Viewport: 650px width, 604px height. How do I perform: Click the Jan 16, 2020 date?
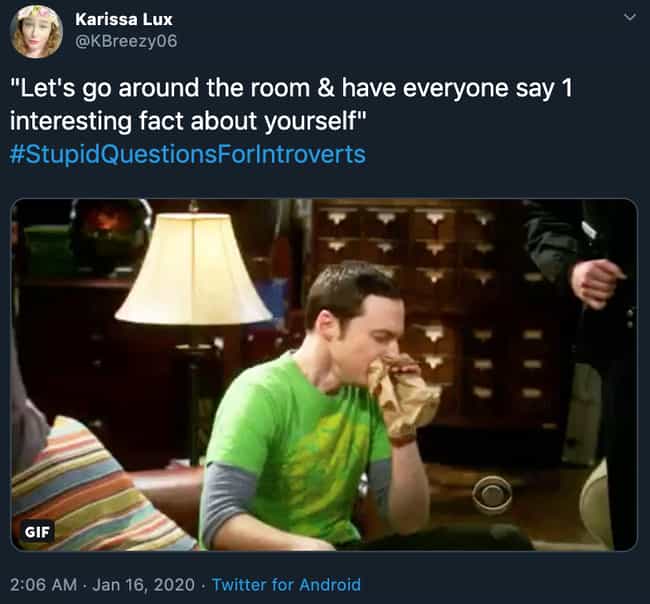143,585
